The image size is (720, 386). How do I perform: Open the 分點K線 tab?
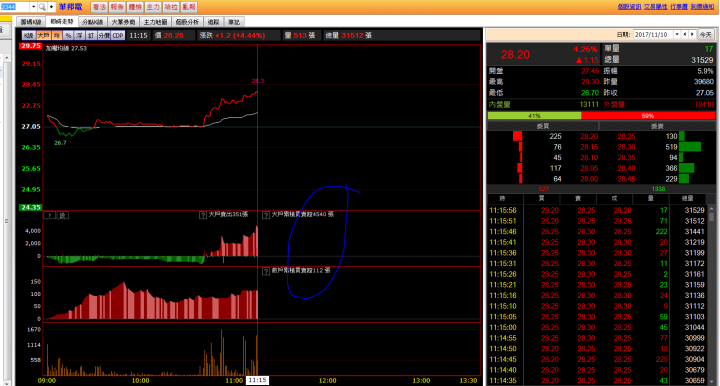[93, 22]
